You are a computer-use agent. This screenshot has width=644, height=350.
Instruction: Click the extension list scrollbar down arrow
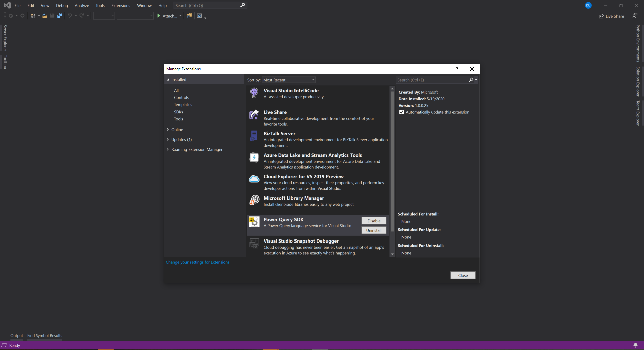[x=392, y=254]
